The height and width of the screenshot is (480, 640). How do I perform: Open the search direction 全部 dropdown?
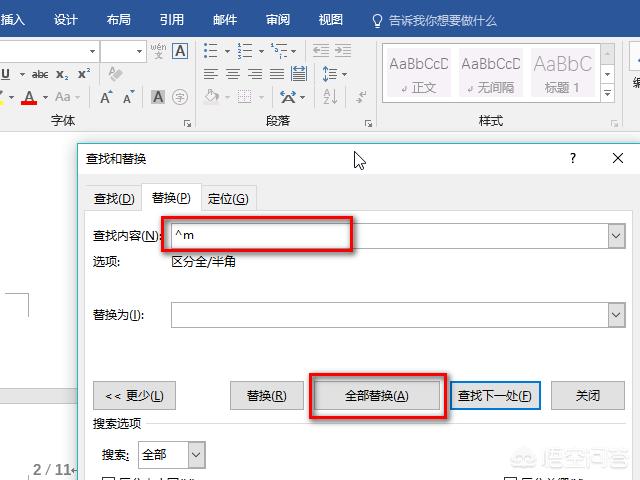196,454
